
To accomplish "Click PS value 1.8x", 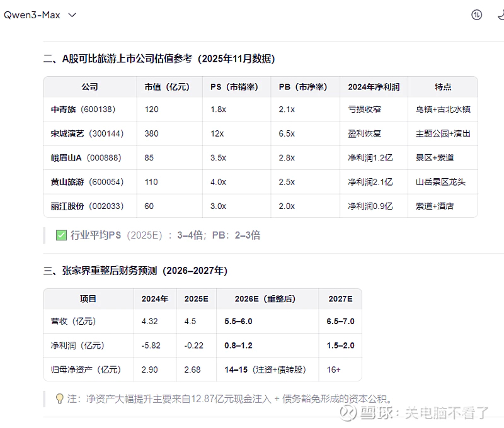I will [x=218, y=110].
